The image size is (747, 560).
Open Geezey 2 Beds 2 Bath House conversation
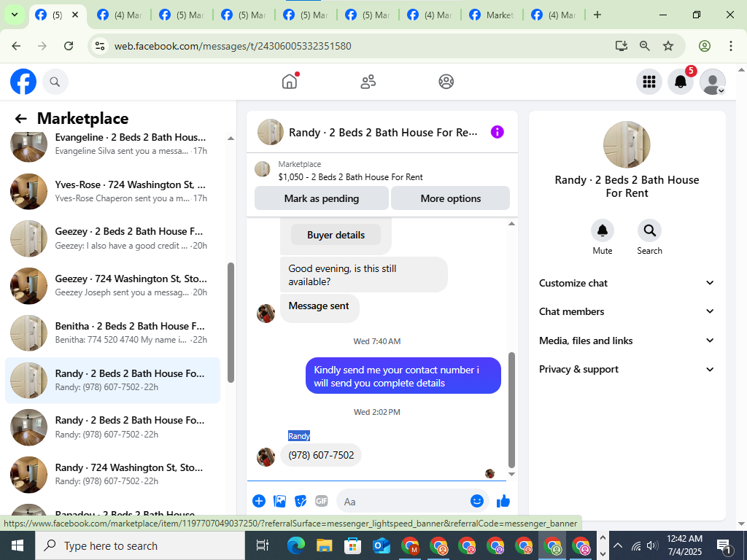tap(113, 238)
